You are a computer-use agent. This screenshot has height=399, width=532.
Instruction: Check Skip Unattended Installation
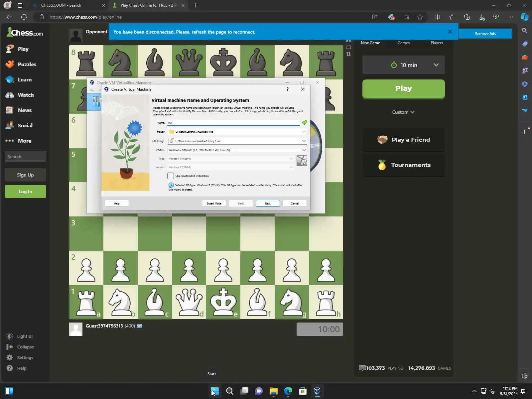click(171, 176)
